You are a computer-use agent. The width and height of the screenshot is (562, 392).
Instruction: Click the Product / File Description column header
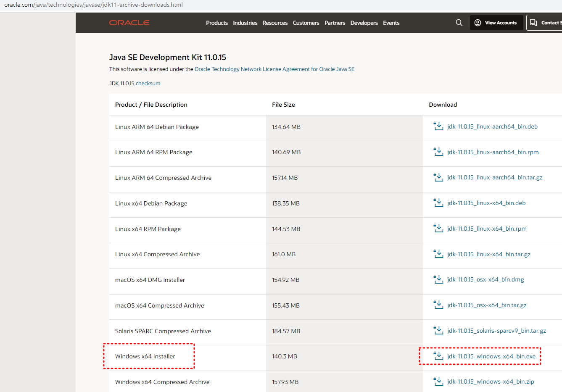[151, 105]
